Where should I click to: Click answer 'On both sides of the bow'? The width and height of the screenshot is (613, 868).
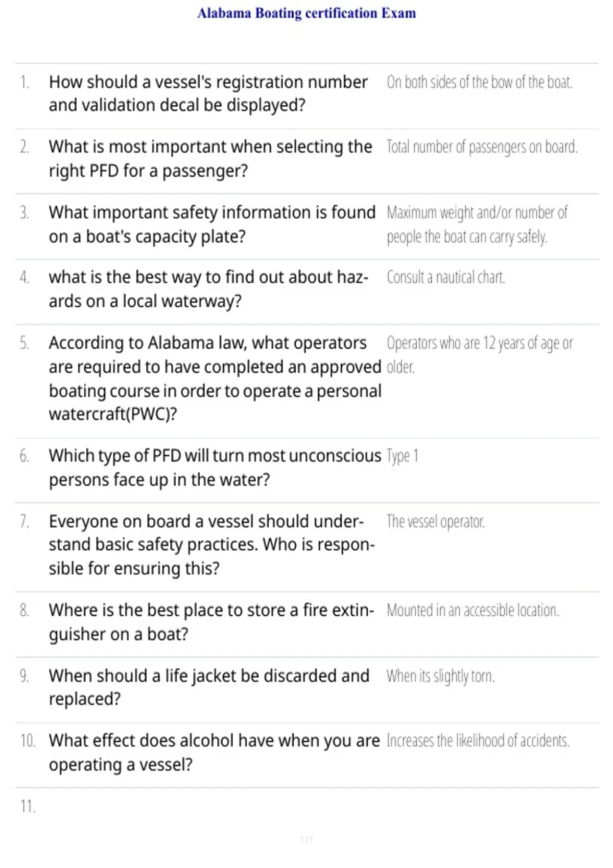point(480,82)
